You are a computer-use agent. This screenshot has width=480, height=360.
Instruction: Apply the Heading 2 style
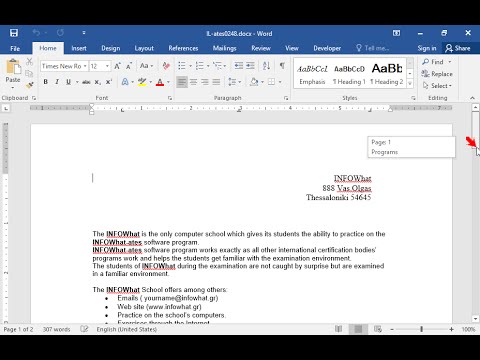coord(387,75)
